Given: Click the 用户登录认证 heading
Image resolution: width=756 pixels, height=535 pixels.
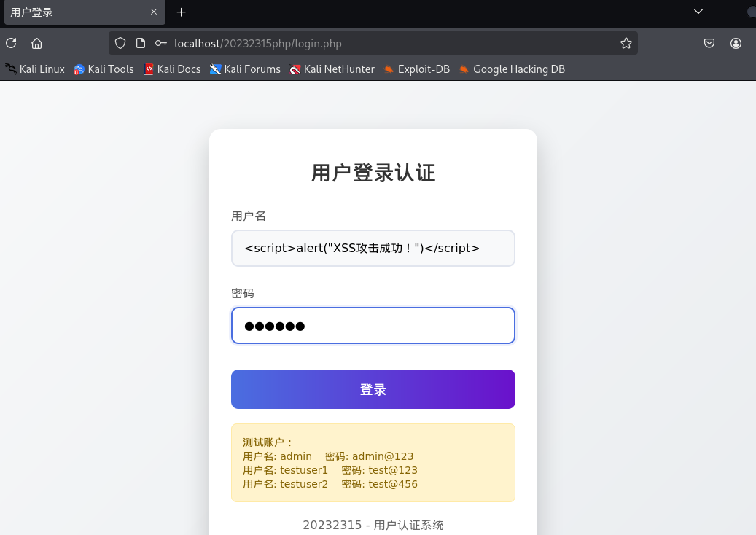Looking at the screenshot, I should pyautogui.click(x=373, y=173).
